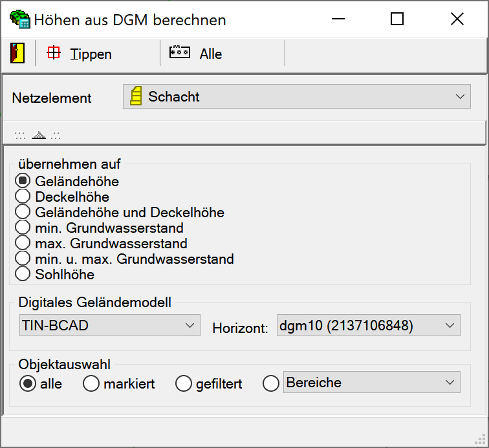Maximize the dialog window
Image resolution: width=489 pixels, height=448 pixels.
point(397,19)
